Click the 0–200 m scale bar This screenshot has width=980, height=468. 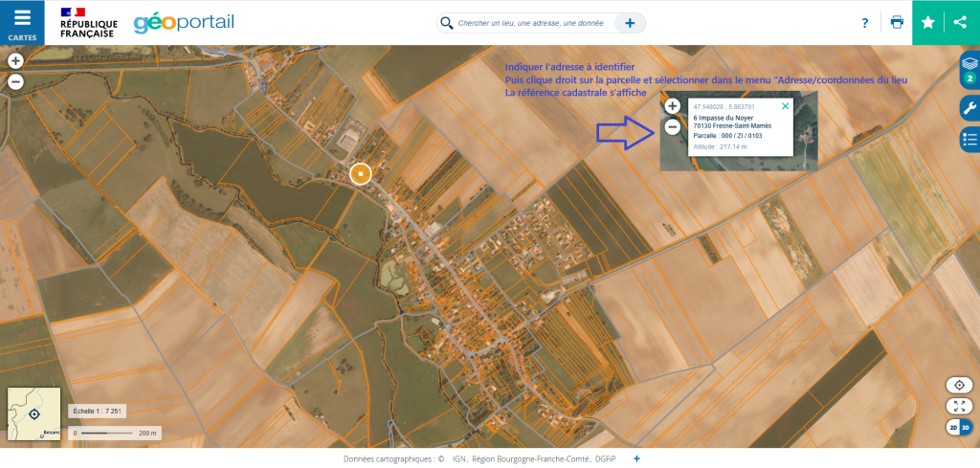(115, 433)
